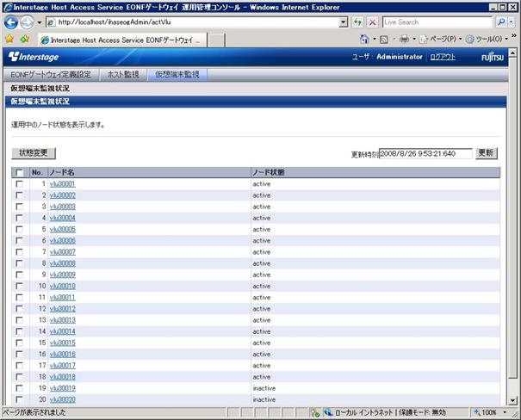This screenshot has width=521, height=420.
Task: Click the vertical scrollbar thumb
Action: 512,217
